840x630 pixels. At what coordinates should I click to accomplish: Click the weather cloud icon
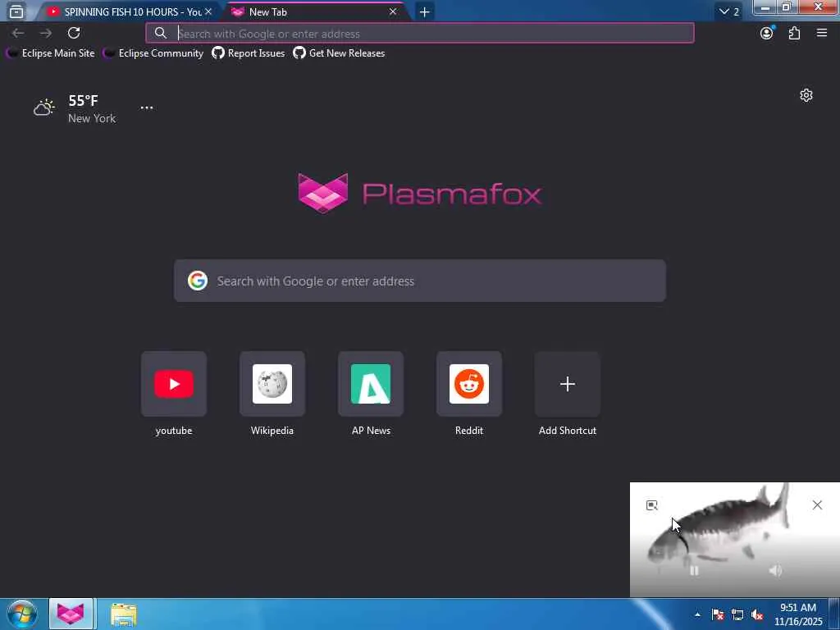click(44, 107)
